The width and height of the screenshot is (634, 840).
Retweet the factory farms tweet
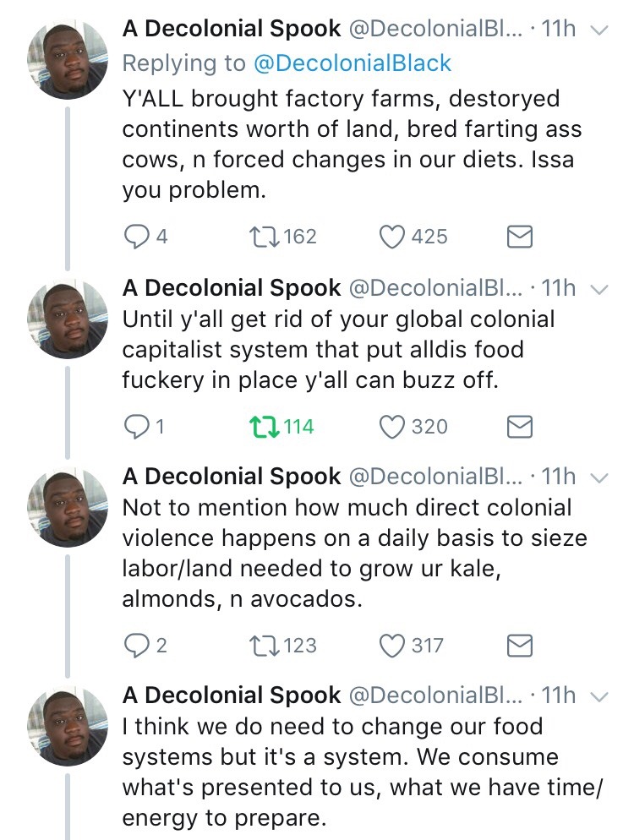pos(264,237)
